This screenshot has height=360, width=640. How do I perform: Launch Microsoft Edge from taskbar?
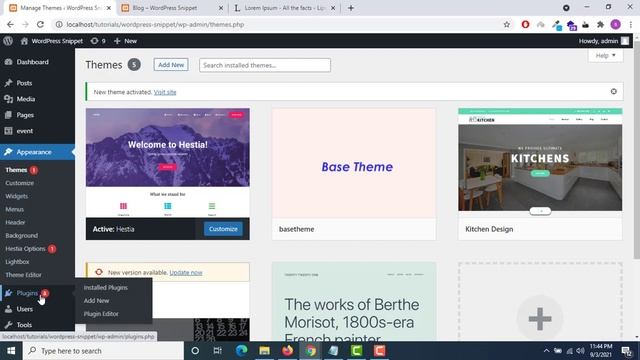point(241,351)
